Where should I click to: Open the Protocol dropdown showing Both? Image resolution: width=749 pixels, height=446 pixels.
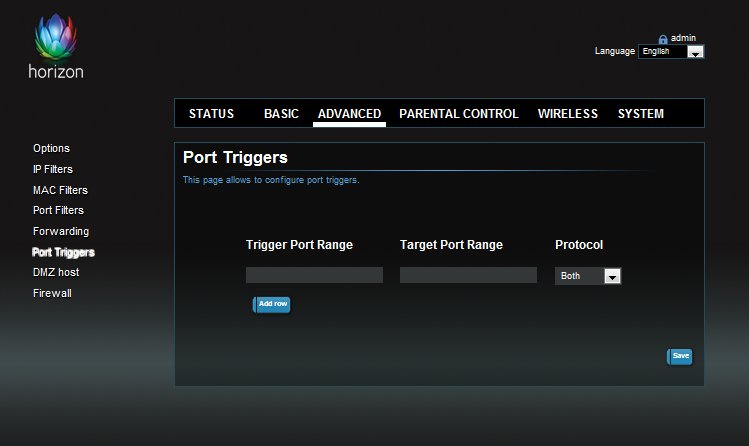(x=588, y=276)
